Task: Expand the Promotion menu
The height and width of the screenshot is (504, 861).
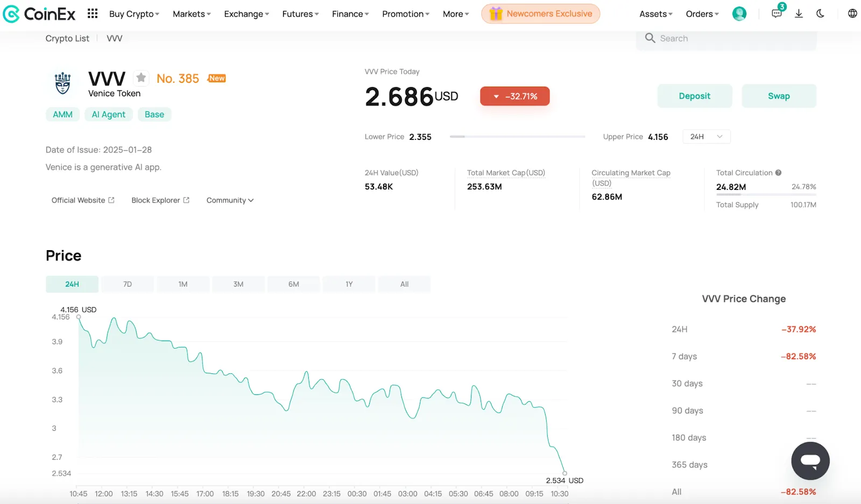Action: pos(406,14)
